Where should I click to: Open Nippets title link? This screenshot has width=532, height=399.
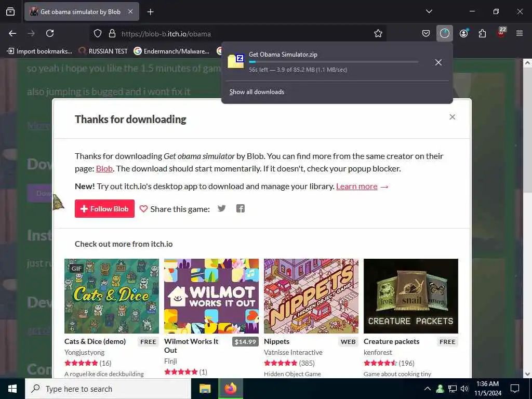click(276, 341)
